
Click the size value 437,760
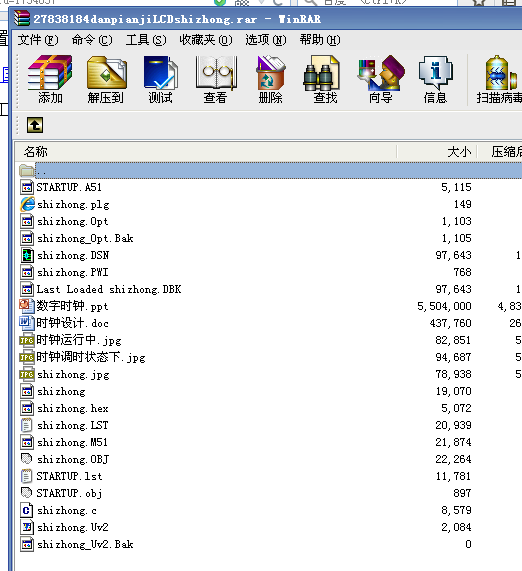click(x=451, y=323)
